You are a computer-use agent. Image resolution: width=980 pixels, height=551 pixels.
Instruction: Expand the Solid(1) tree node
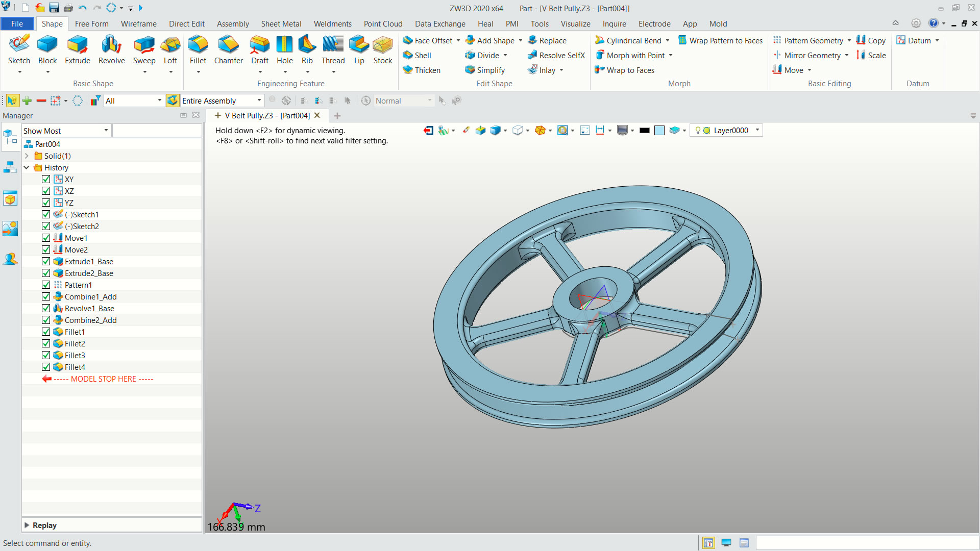[x=27, y=156]
